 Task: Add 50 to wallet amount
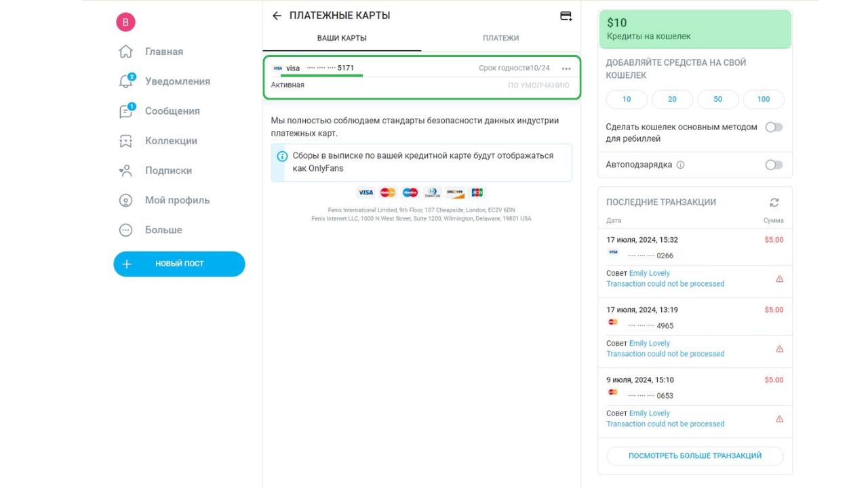(x=718, y=99)
